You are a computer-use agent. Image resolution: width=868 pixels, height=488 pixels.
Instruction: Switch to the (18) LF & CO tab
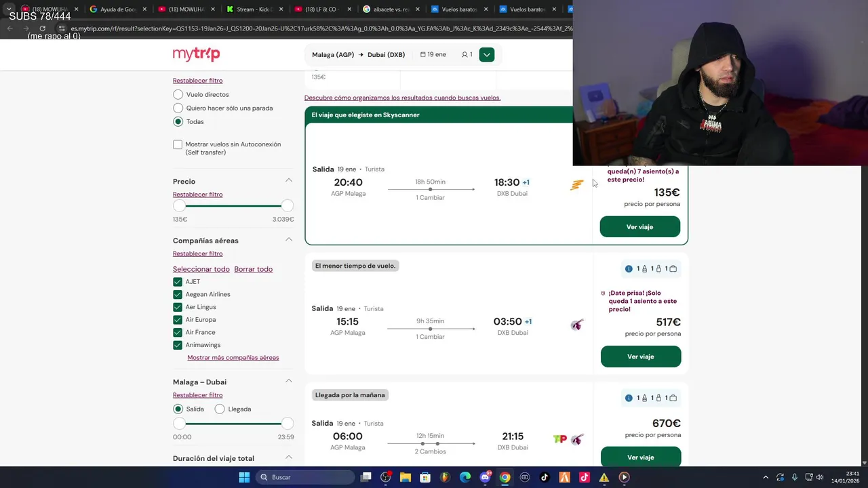click(323, 9)
